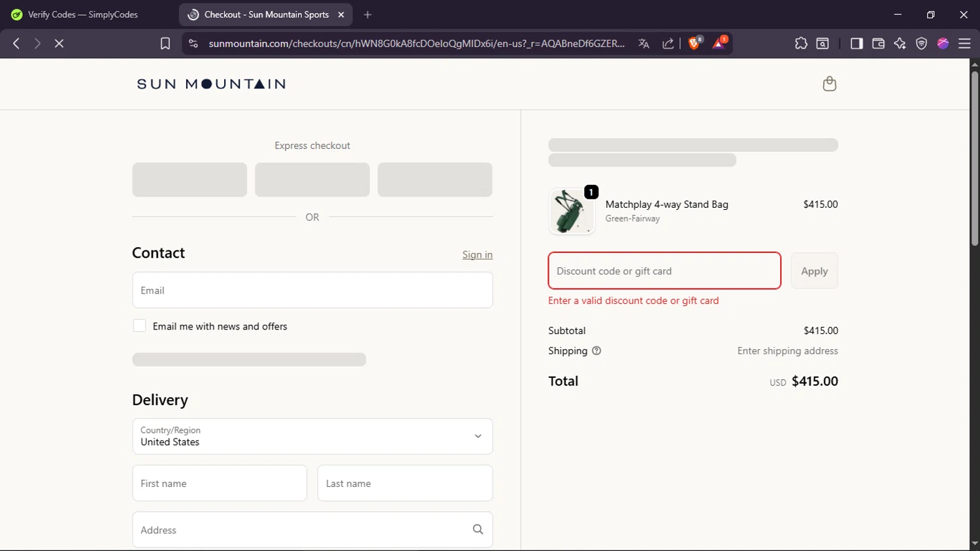Click the Shipping help question icon

[x=596, y=351]
